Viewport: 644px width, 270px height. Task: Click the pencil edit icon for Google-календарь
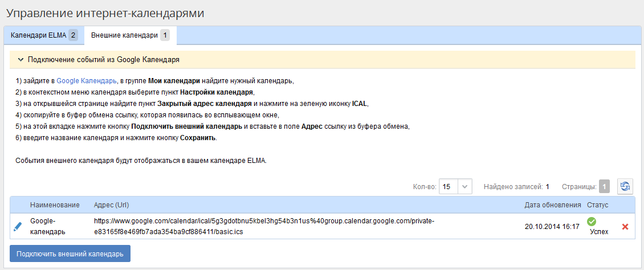17,226
